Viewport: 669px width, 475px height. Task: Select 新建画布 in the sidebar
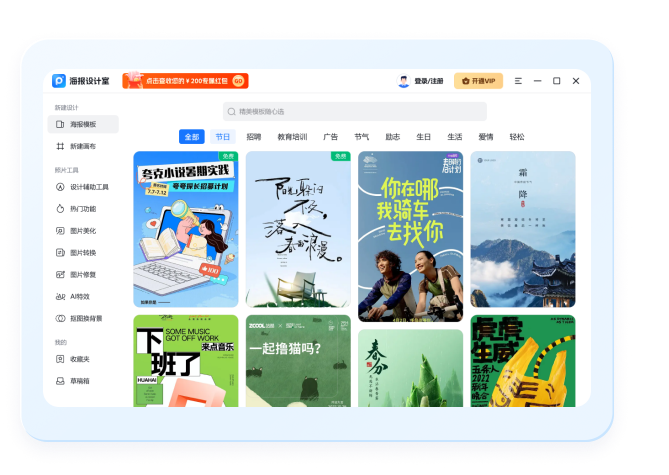(x=82, y=146)
